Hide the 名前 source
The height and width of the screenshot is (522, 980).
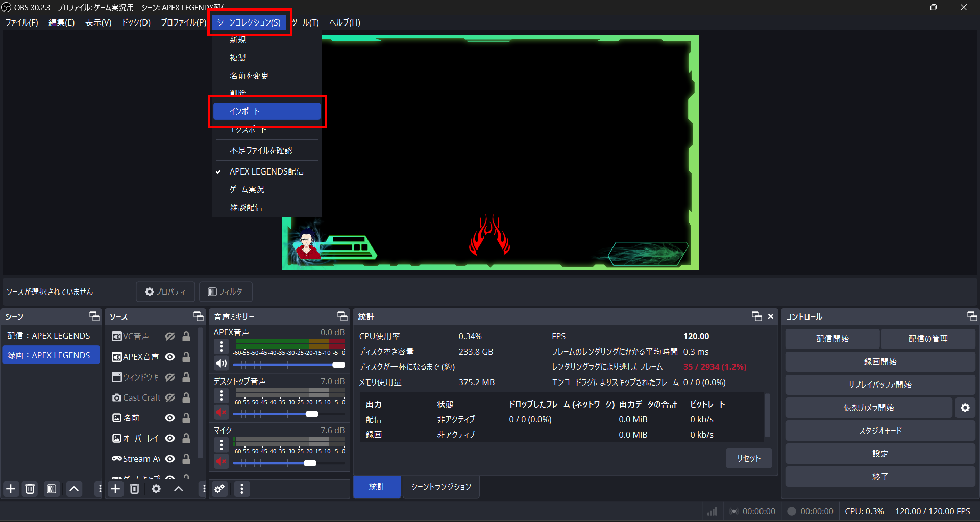[170, 418]
